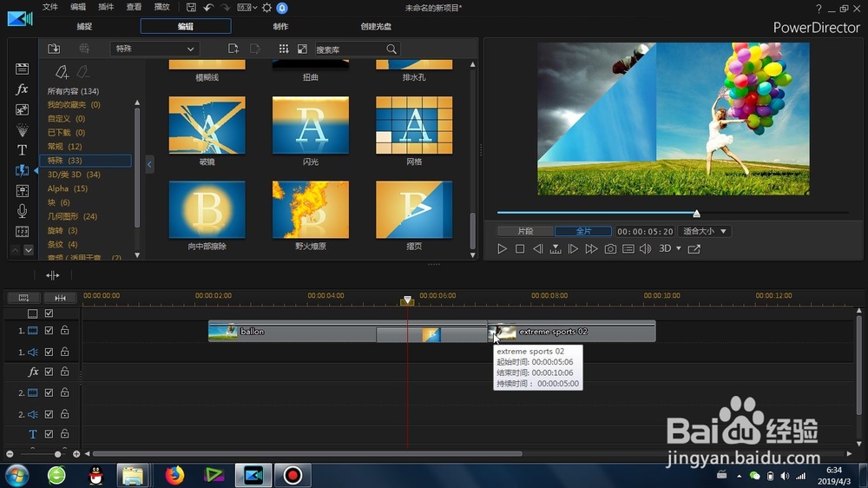
Task: Open the 特殊 category dropdown
Action: point(155,49)
